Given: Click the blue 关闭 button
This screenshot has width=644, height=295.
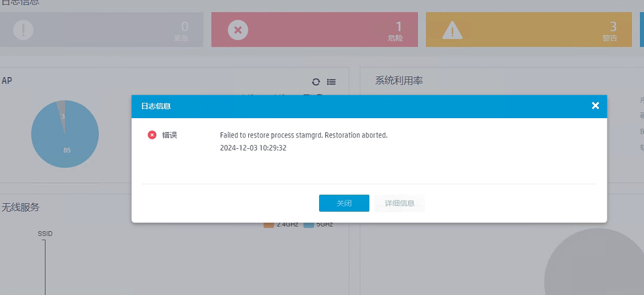Looking at the screenshot, I should 344,203.
